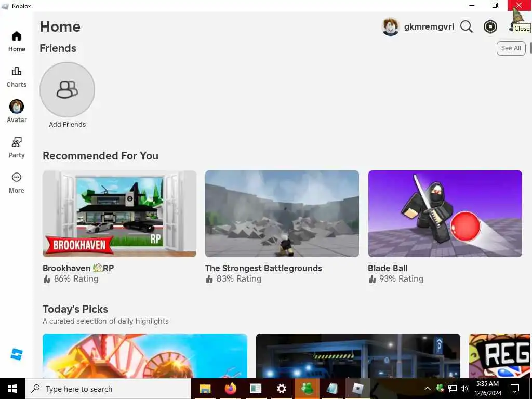
Task: Click the gkmremgvrl profile avatar picture
Action: (x=391, y=26)
